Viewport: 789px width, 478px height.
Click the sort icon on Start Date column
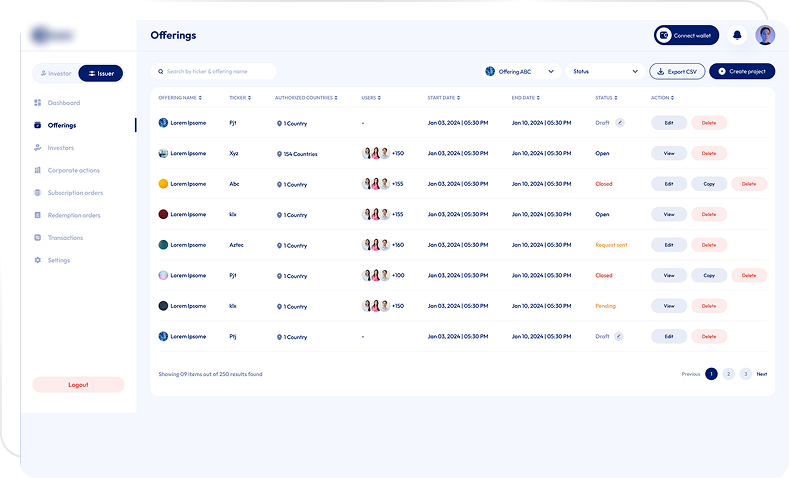pyautogui.click(x=458, y=98)
